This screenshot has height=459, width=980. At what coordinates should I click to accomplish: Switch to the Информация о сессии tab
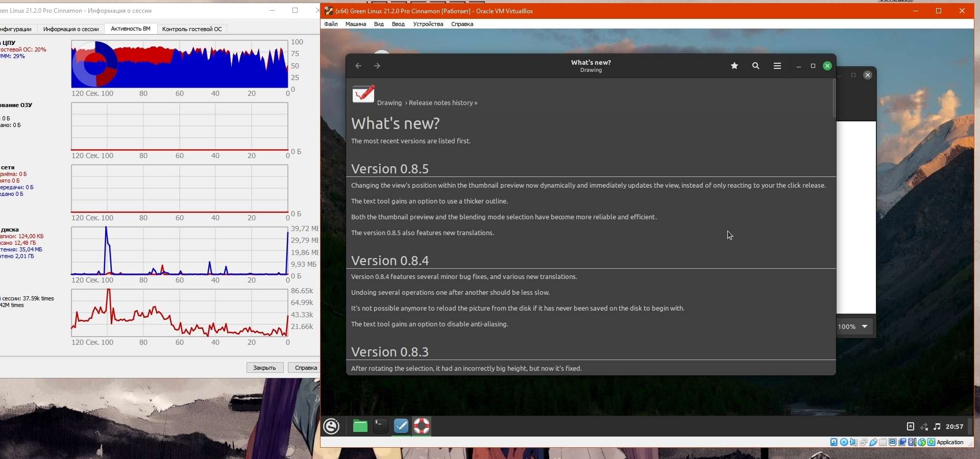(71, 29)
